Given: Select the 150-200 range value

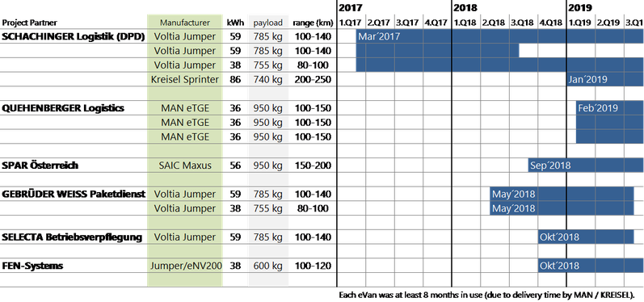Looking at the screenshot, I should (313, 166).
